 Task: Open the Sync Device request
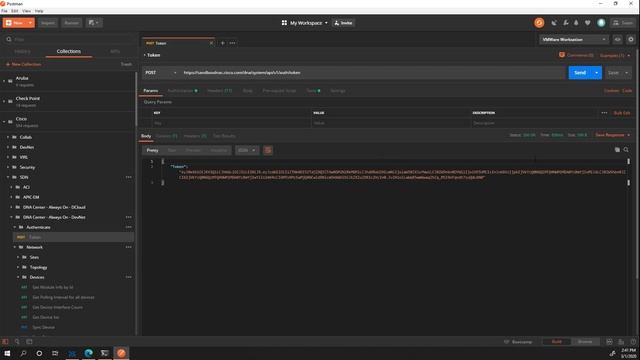coord(44,327)
